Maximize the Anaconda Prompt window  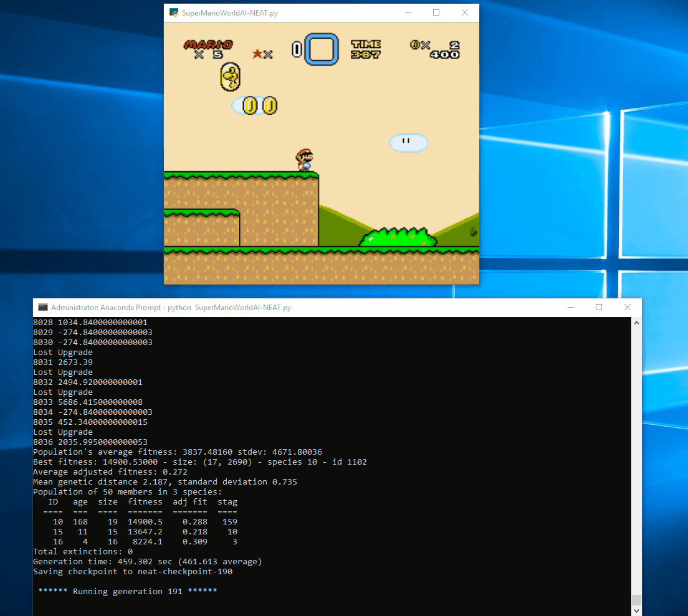(599, 307)
